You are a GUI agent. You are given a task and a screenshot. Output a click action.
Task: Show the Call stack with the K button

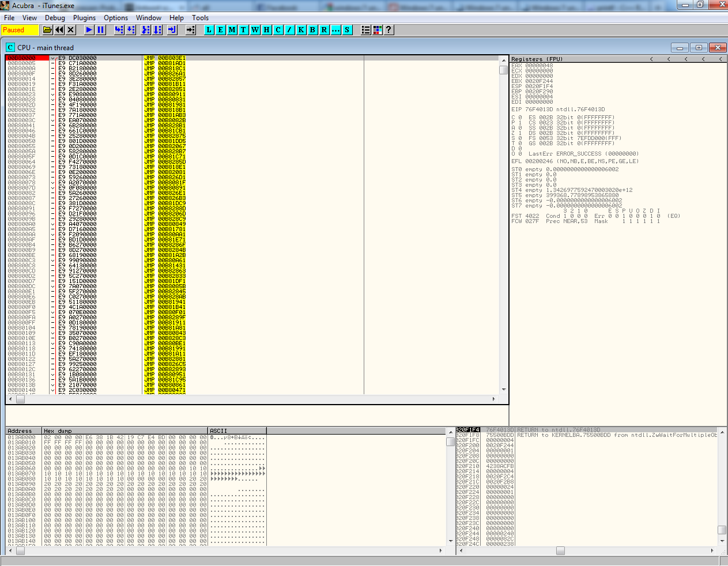coord(301,30)
